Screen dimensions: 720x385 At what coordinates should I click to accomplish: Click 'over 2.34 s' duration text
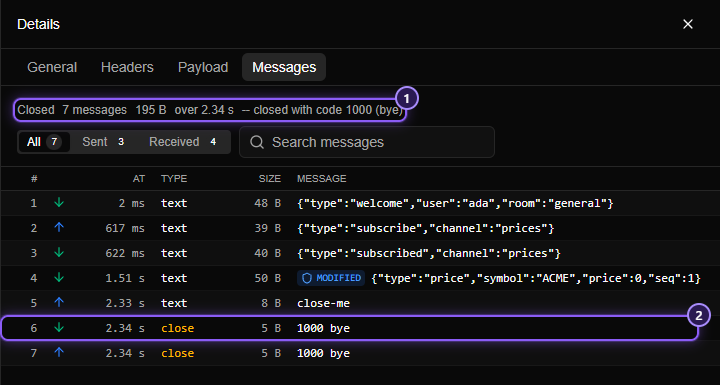[x=204, y=110]
